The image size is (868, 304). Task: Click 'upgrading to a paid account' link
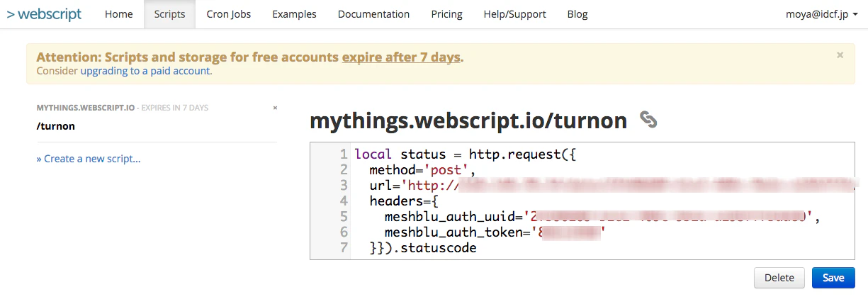[145, 71]
